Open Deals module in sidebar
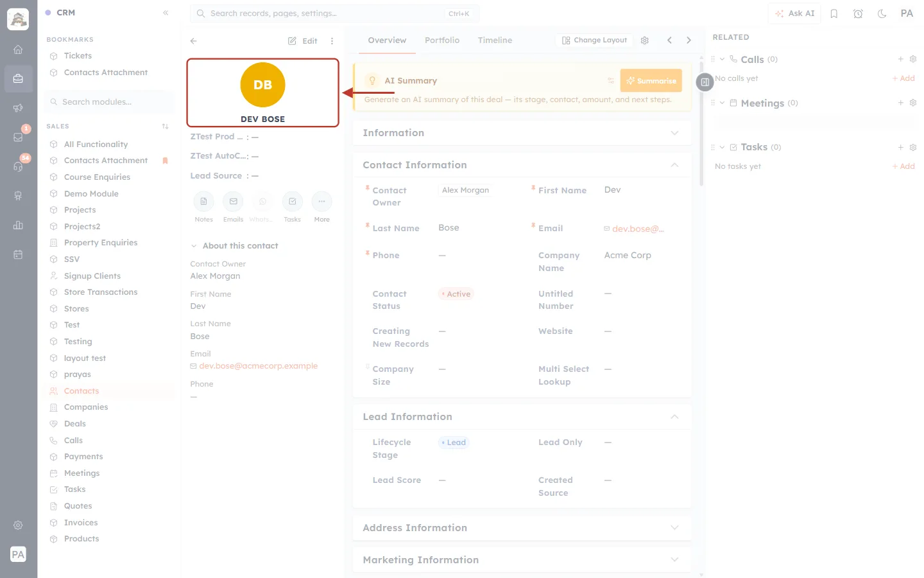Viewport: 924px width, 578px height. point(74,424)
